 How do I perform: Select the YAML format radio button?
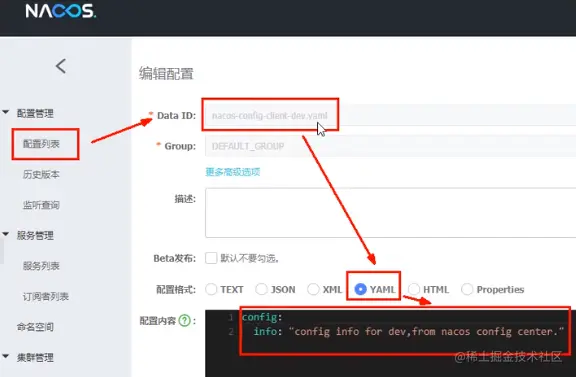[x=361, y=289]
